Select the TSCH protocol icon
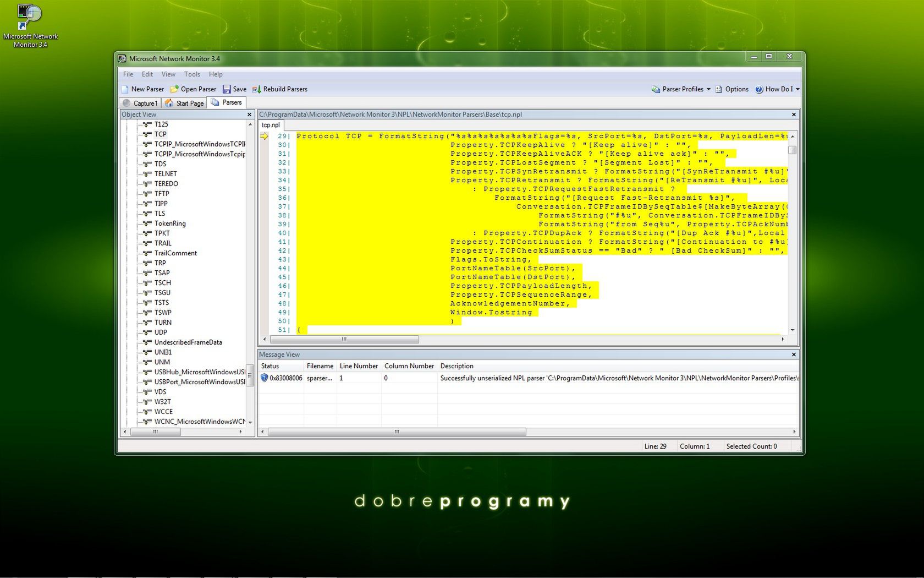 coord(147,283)
